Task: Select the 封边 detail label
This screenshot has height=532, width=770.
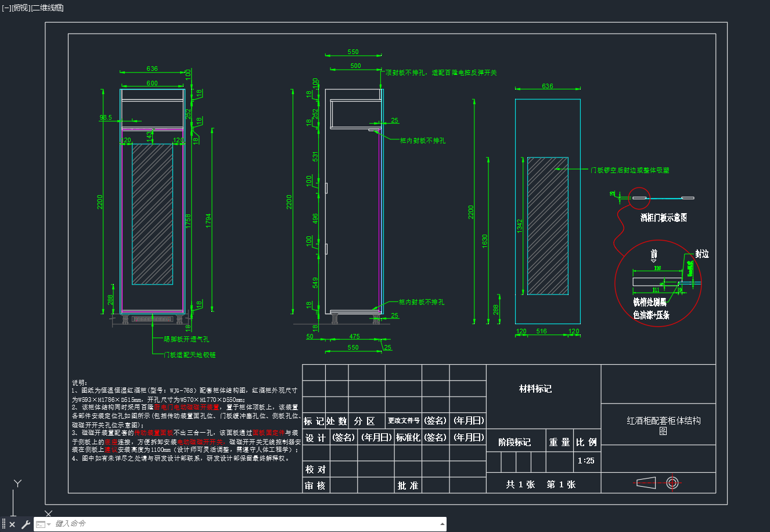Action: pos(702,254)
